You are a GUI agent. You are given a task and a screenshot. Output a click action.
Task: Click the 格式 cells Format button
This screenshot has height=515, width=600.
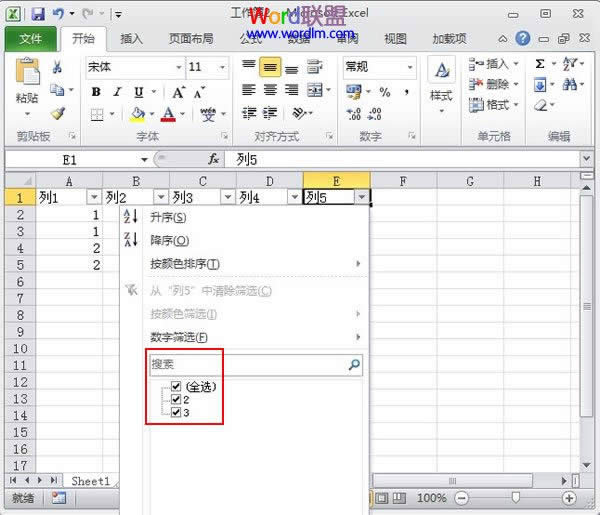coord(494,104)
